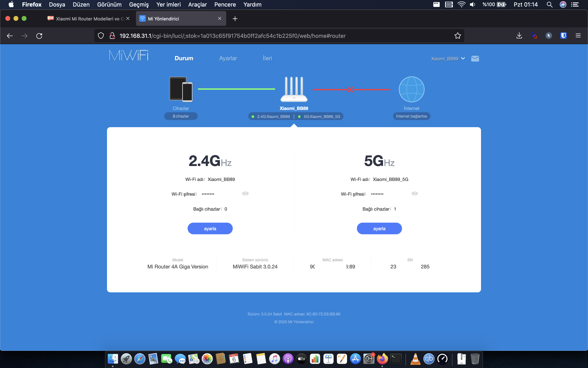This screenshot has height=368, width=588.
Task: Click the router icon in diagram
Action: (x=294, y=89)
